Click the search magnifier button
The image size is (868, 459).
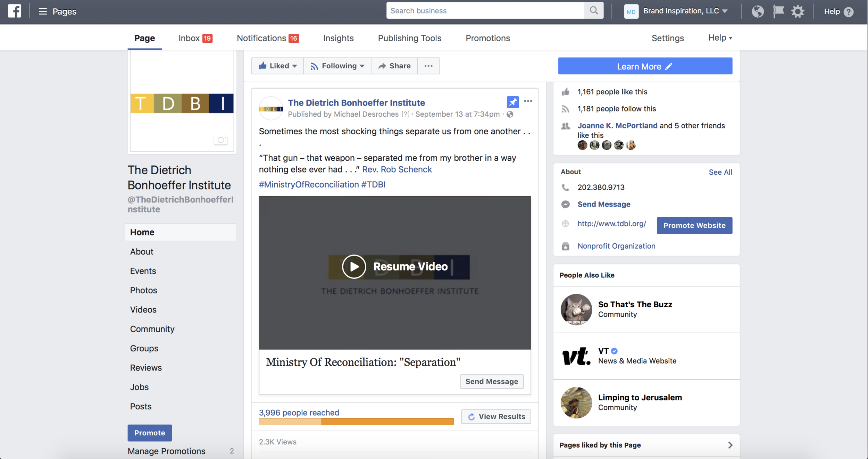tap(594, 11)
